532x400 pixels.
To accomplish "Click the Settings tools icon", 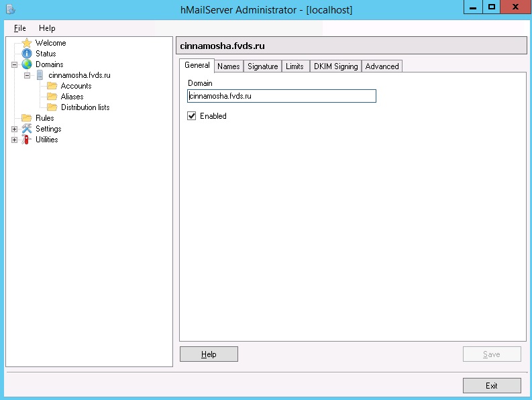I will coord(27,129).
